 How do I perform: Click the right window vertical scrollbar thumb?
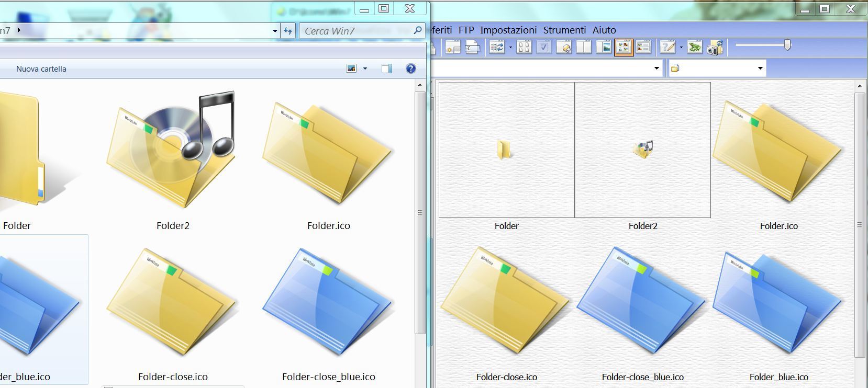click(859, 225)
